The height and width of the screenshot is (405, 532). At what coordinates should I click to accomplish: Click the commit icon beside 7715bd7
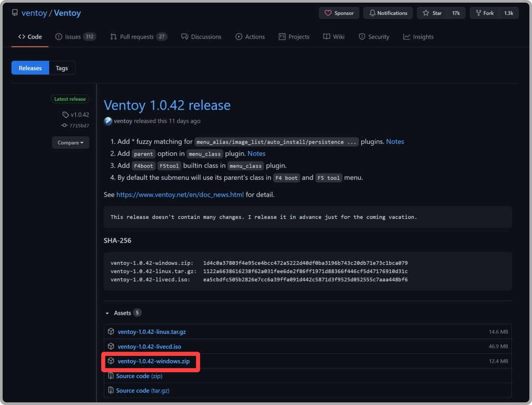64,126
